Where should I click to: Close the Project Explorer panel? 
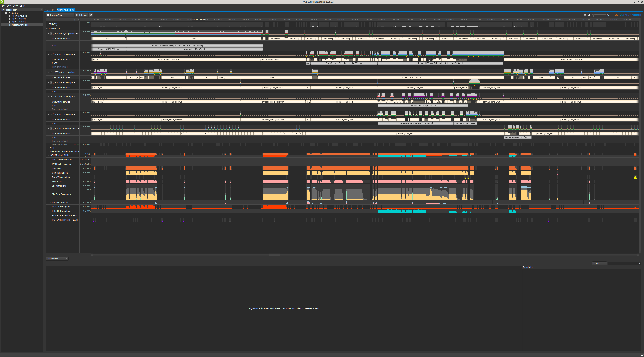pyautogui.click(x=41, y=10)
